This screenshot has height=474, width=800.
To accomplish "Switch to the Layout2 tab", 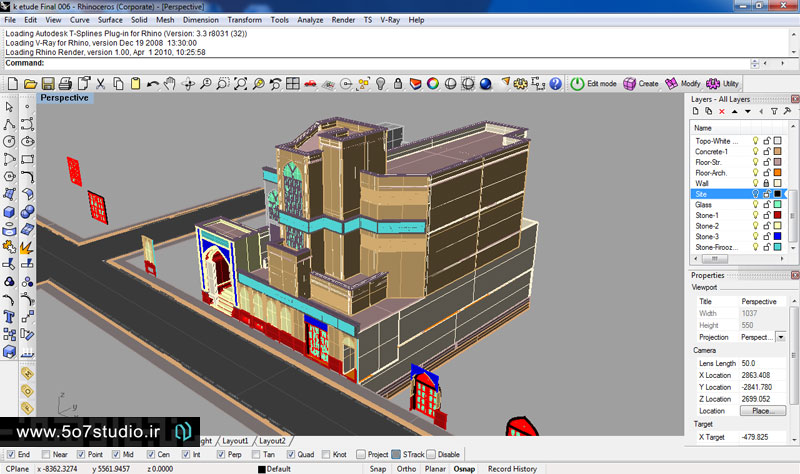I will point(272,441).
